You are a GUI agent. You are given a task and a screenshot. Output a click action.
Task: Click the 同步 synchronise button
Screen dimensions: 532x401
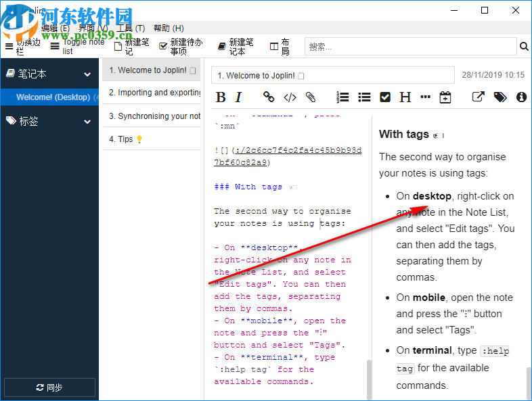pos(49,387)
